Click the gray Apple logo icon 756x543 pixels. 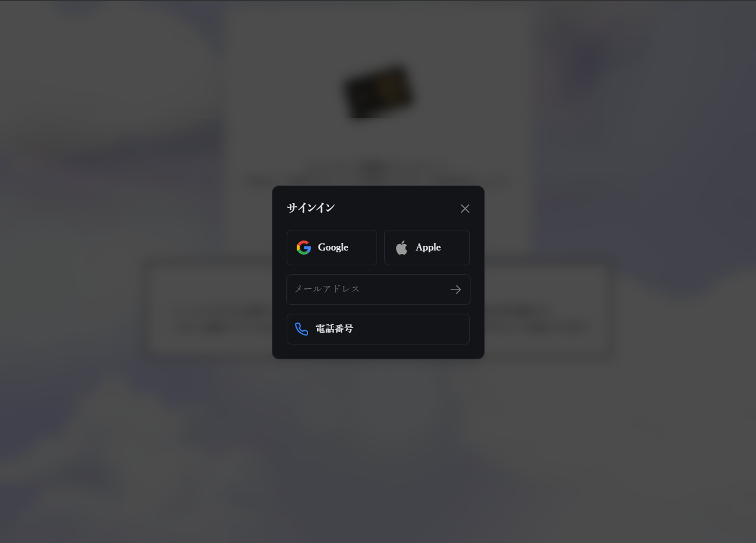tap(401, 248)
